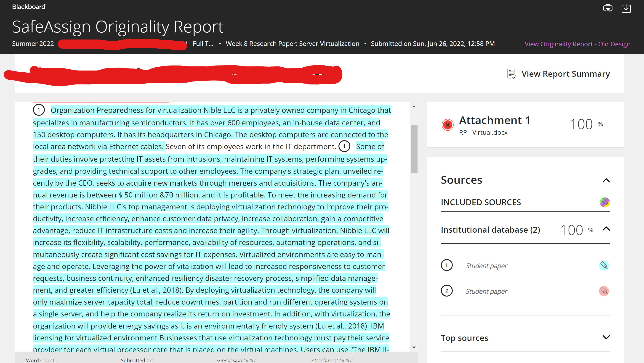Click the 'Word Count:' label
Screen dimensions: 644x363
41,360
